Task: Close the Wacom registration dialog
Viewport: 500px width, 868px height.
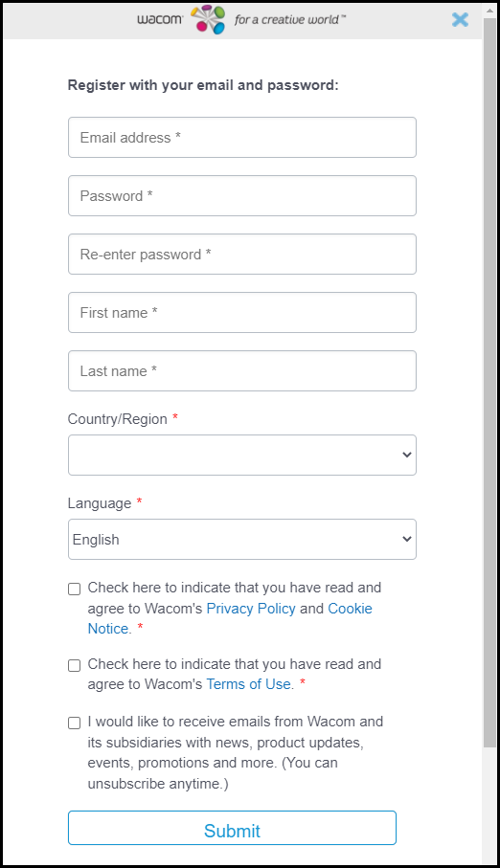Action: [x=460, y=20]
